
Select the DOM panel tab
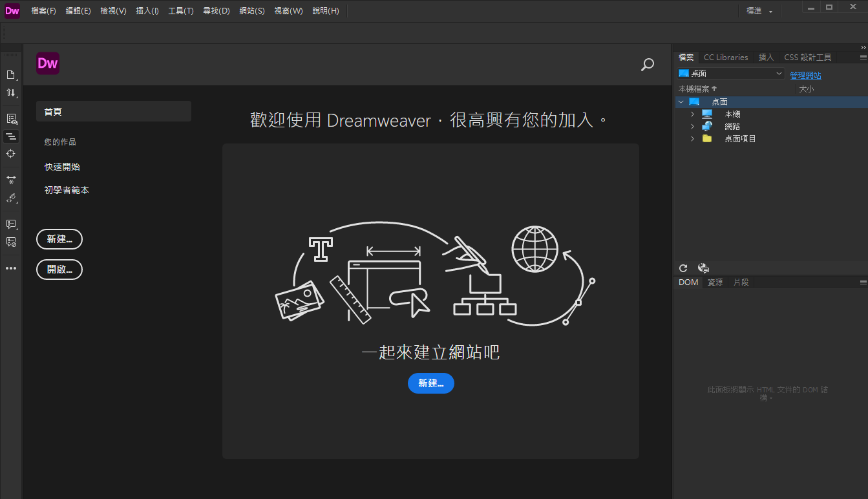(x=688, y=282)
